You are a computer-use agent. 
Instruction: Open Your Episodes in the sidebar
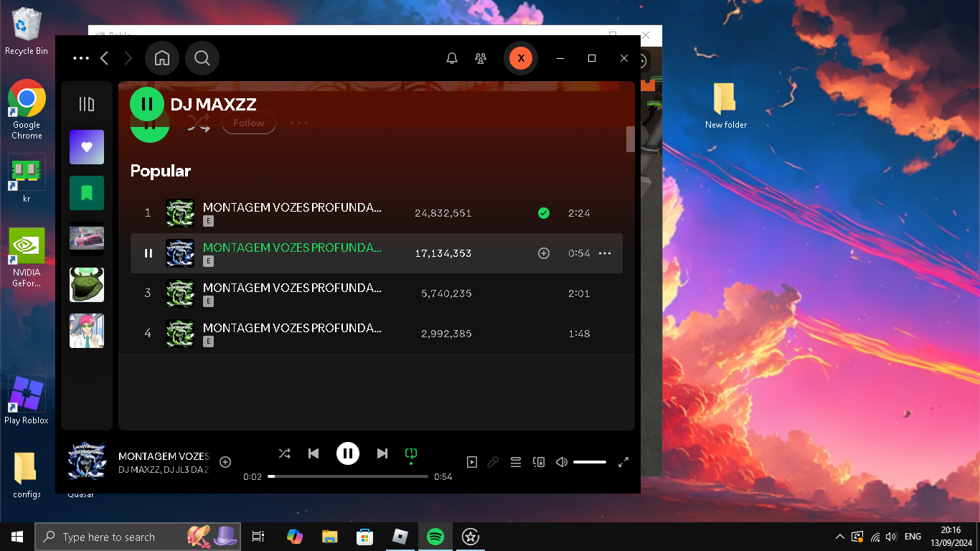[x=87, y=193]
